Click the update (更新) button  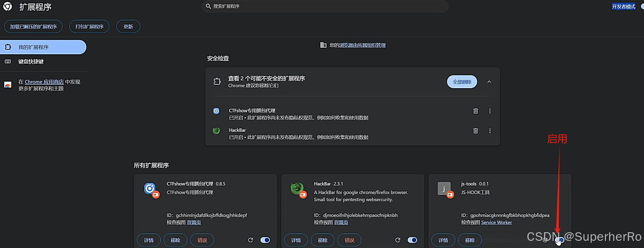[x=128, y=26]
